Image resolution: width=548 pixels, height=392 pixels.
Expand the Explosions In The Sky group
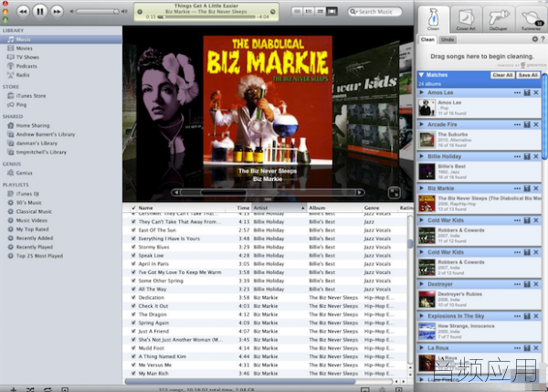(421, 316)
